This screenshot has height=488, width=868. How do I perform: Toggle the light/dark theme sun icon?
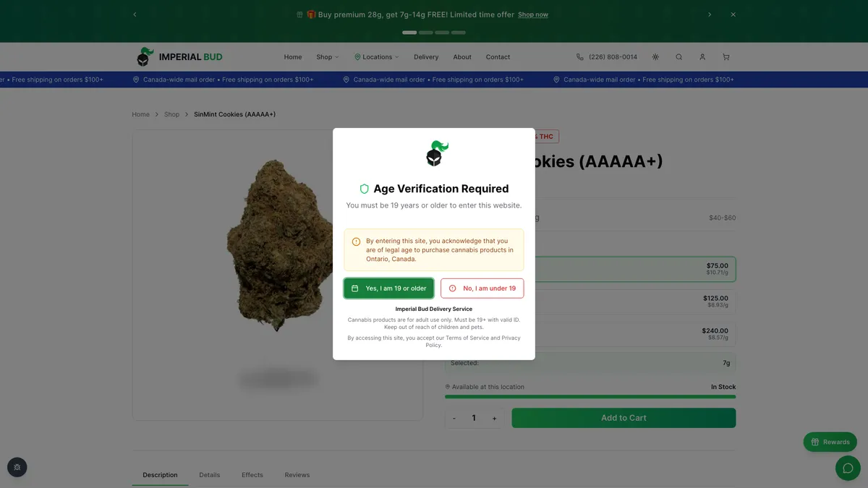[655, 57]
